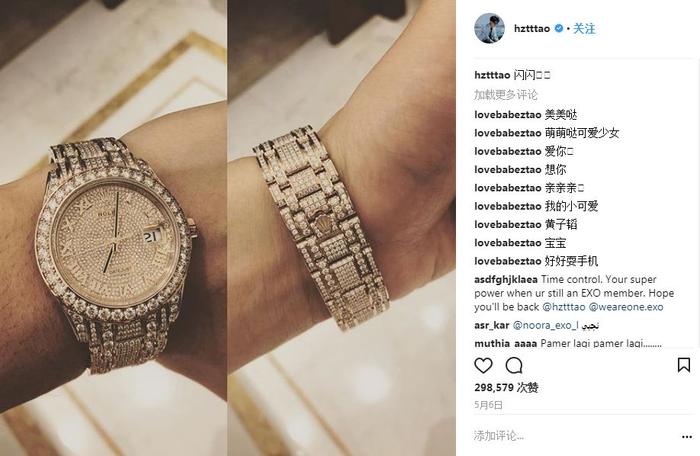
Task: Visit commenter muthia_aaaa's profile
Action: click(505, 343)
